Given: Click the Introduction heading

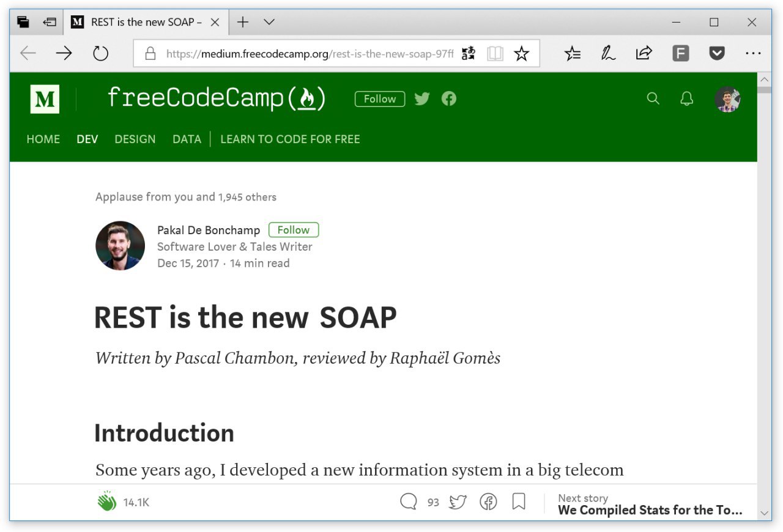Looking at the screenshot, I should 164,433.
